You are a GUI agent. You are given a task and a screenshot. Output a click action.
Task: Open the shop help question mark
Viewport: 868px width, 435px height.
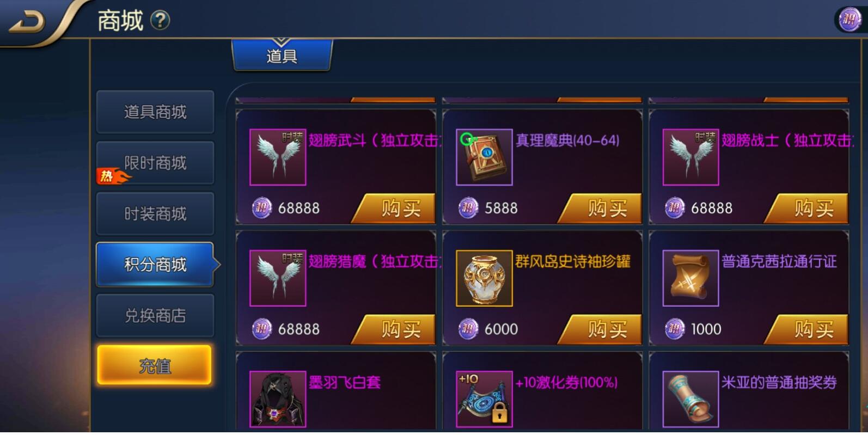click(x=160, y=21)
